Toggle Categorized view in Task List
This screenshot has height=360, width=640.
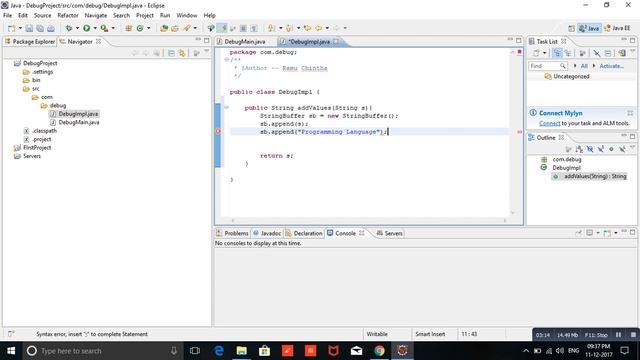tap(557, 53)
